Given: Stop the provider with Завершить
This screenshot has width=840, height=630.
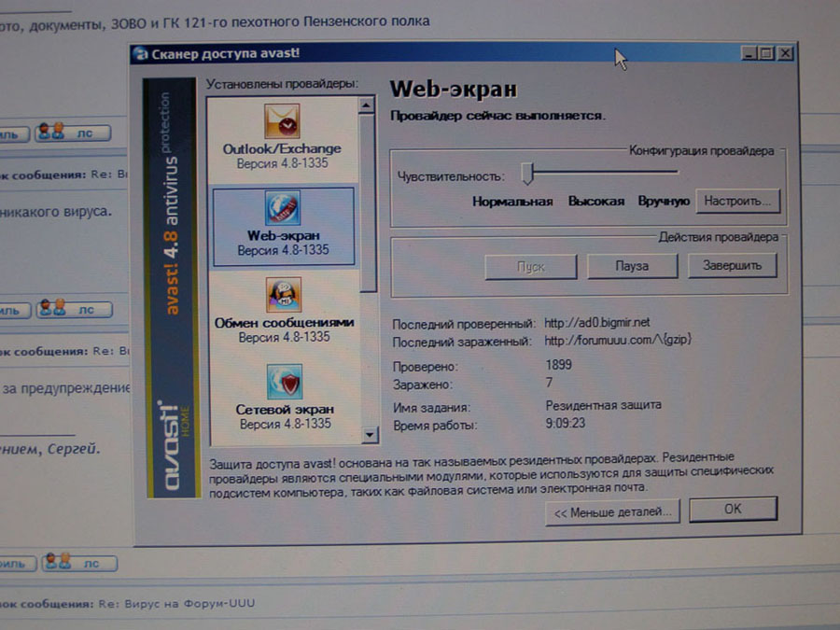Looking at the screenshot, I should click(x=732, y=265).
